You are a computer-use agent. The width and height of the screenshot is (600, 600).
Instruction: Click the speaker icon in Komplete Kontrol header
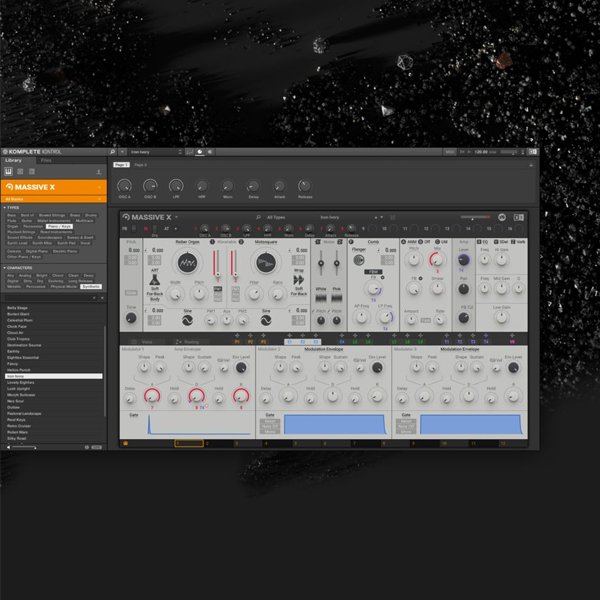[x=210, y=152]
